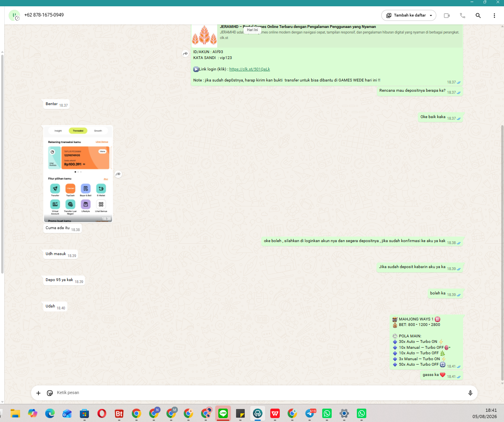
Task: Open Microsoft Edge in the taskbar
Action: (50, 413)
